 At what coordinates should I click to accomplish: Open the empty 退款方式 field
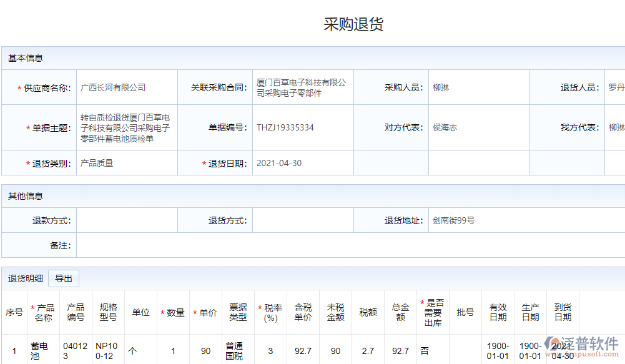127,220
